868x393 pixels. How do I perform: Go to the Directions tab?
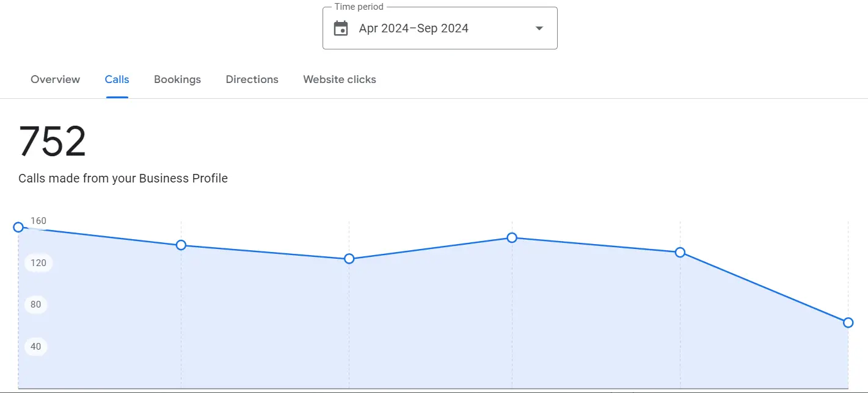pos(252,79)
